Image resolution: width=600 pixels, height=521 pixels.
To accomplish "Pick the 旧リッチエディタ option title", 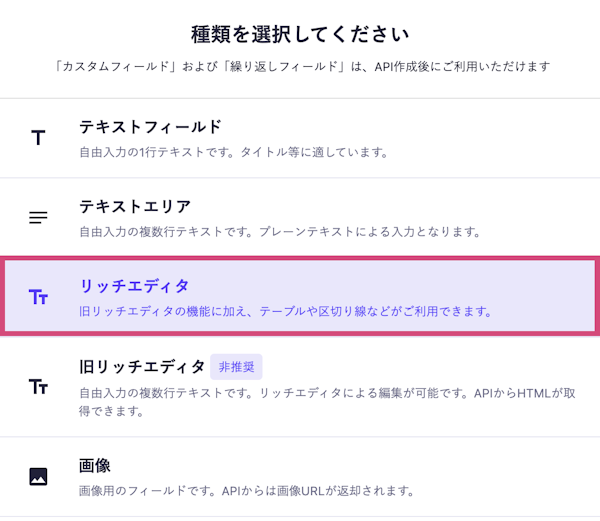I will 142,366.
